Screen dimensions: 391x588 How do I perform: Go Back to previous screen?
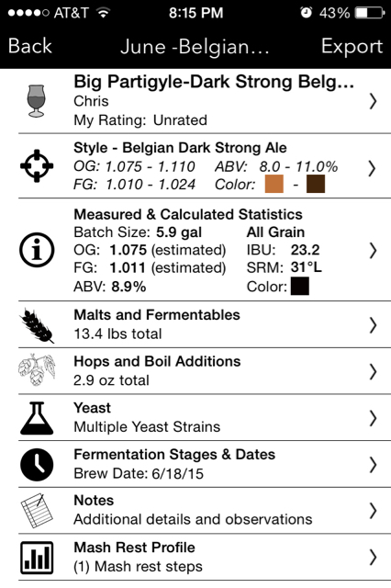pyautogui.click(x=30, y=46)
